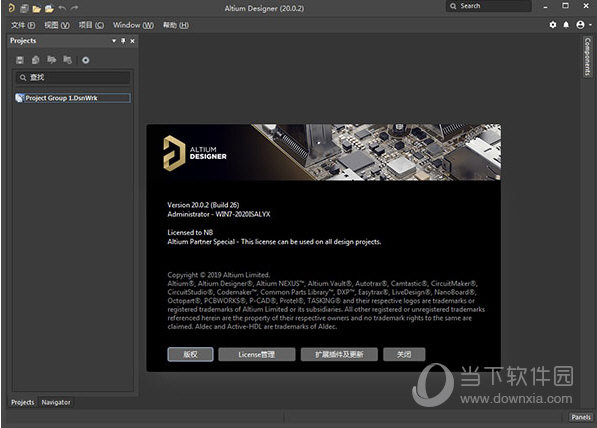This screenshot has height=428, width=597.
Task: Open the user account profile icon
Action: (x=580, y=25)
